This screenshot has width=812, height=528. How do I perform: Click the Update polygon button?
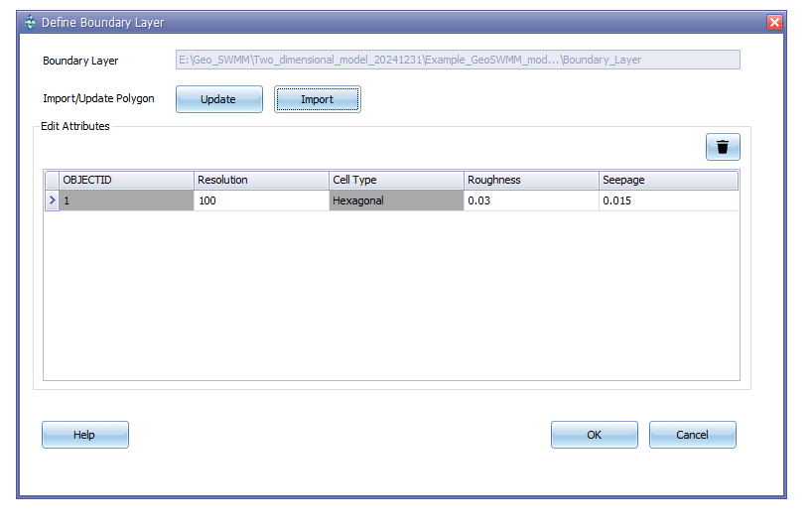click(x=219, y=99)
